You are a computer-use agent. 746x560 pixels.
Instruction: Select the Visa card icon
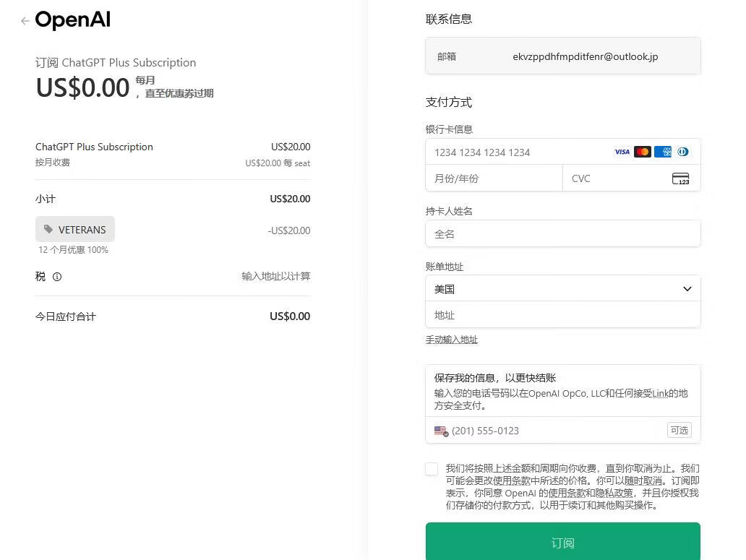point(622,152)
